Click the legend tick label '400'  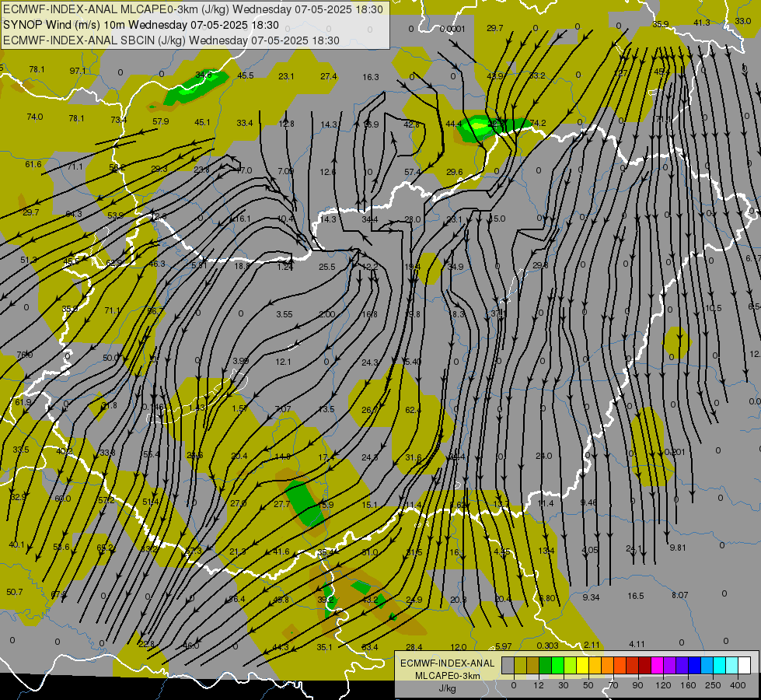pos(738,685)
